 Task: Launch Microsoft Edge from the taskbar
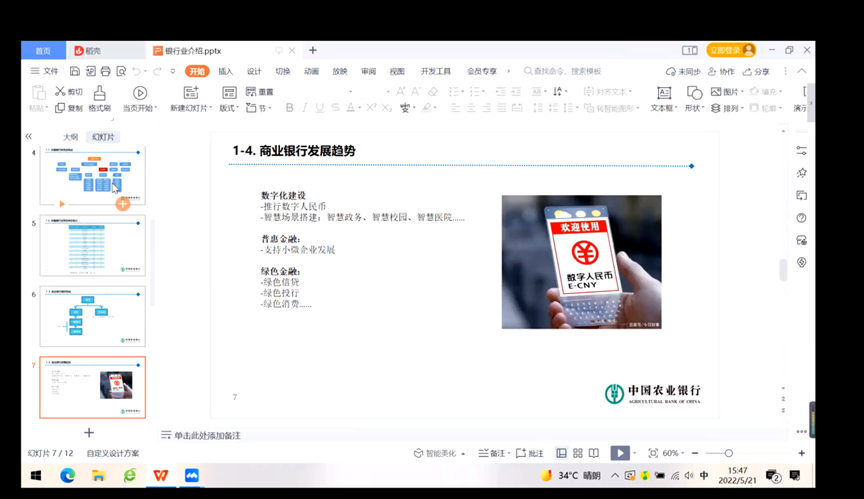click(67, 475)
